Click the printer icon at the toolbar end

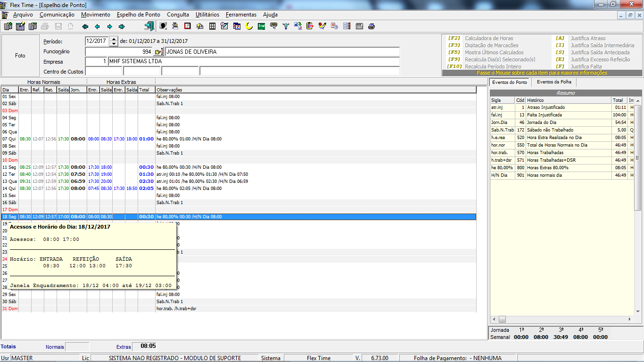(x=372, y=26)
